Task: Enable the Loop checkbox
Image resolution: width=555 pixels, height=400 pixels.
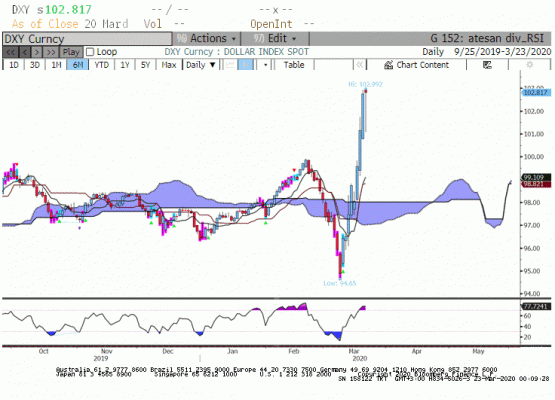Action: pyautogui.click(x=90, y=52)
